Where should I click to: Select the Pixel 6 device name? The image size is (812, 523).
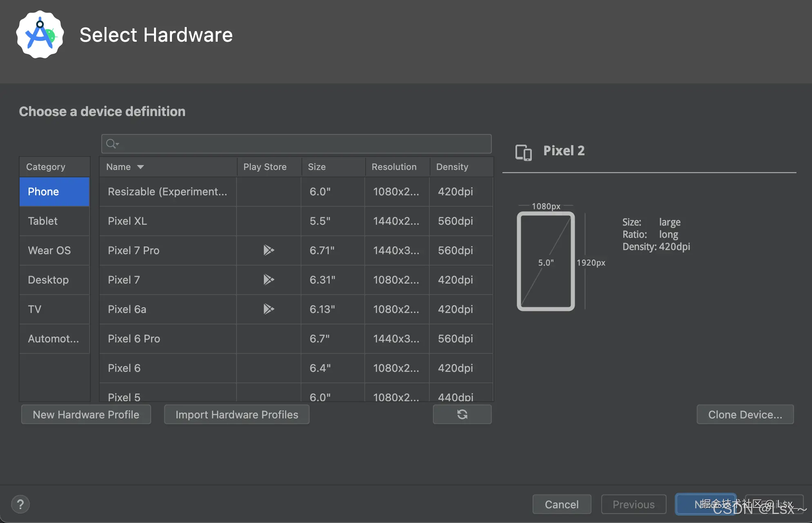click(124, 368)
